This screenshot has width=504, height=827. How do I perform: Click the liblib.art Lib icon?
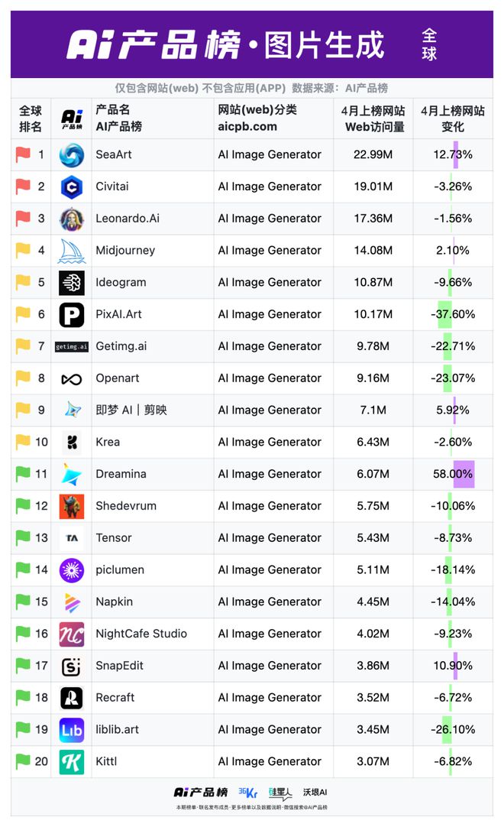point(72,730)
